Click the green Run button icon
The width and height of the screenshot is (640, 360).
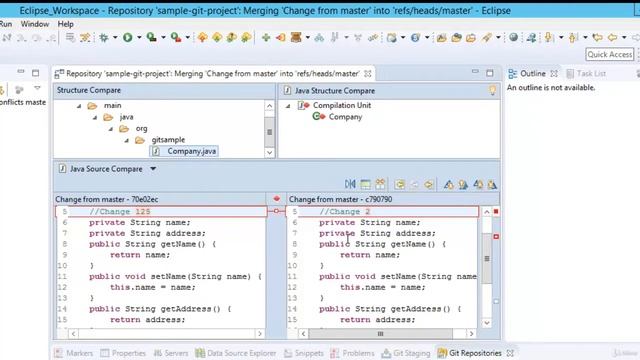(x=128, y=38)
